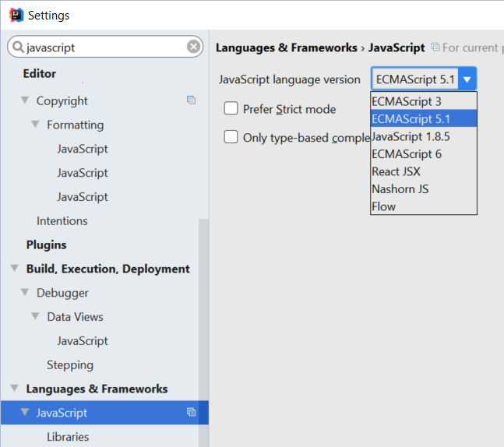Pick Flow from the dropdown list
This screenshot has width=504, height=447.
tap(384, 206)
